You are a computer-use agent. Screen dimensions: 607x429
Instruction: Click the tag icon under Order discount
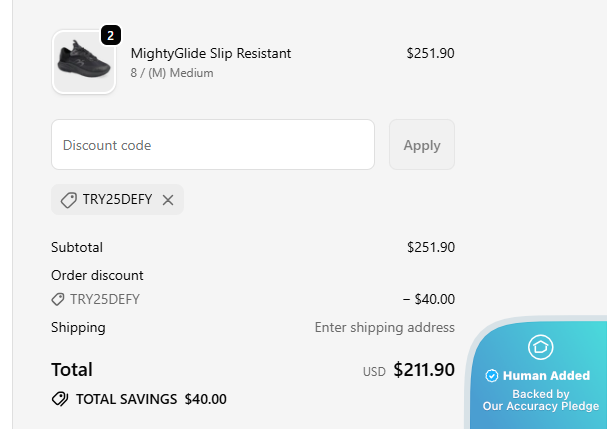tap(58, 299)
